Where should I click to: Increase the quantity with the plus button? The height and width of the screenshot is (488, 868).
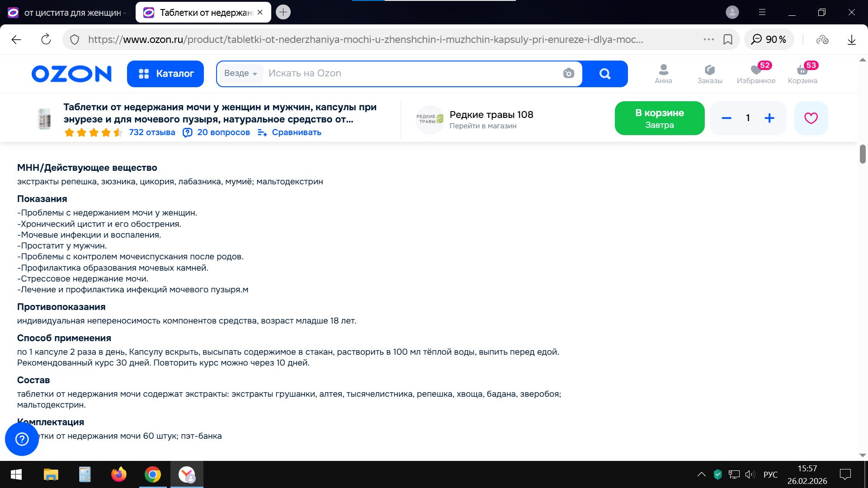click(x=769, y=118)
